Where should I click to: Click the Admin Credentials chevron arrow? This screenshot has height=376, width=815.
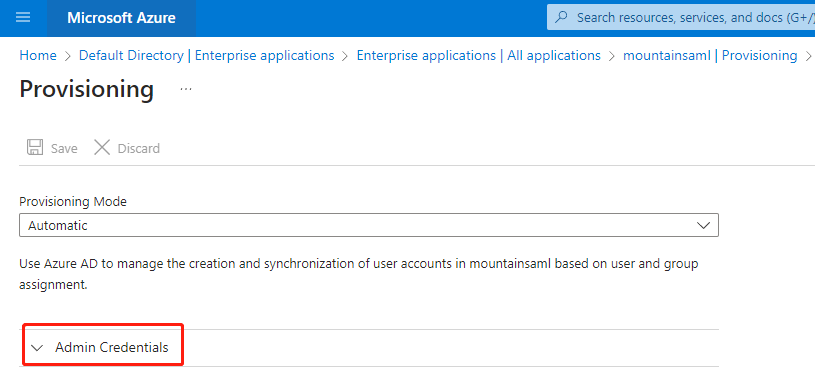coord(37,348)
